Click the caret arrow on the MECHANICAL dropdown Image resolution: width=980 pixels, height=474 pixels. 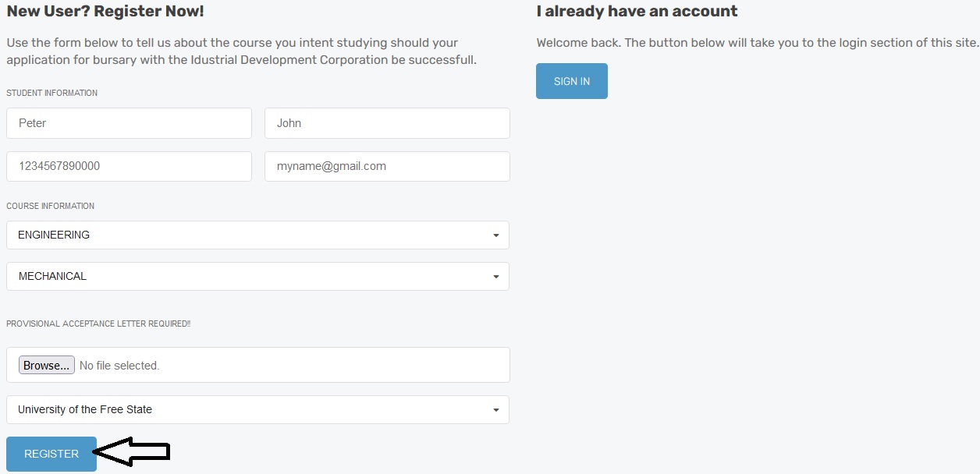click(x=495, y=277)
